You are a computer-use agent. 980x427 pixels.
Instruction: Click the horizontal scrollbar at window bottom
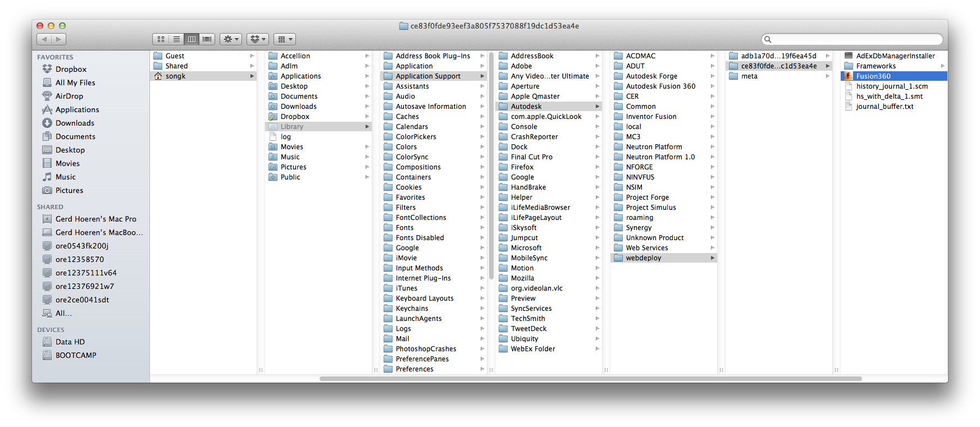590,379
